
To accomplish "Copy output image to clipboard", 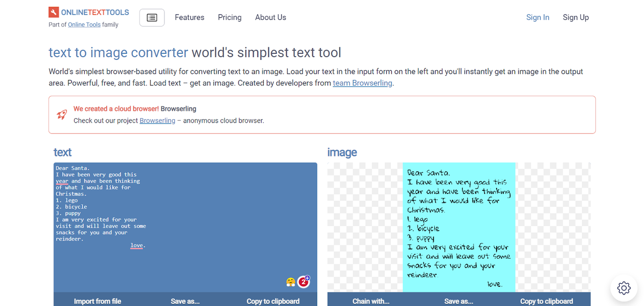I will [x=546, y=301].
